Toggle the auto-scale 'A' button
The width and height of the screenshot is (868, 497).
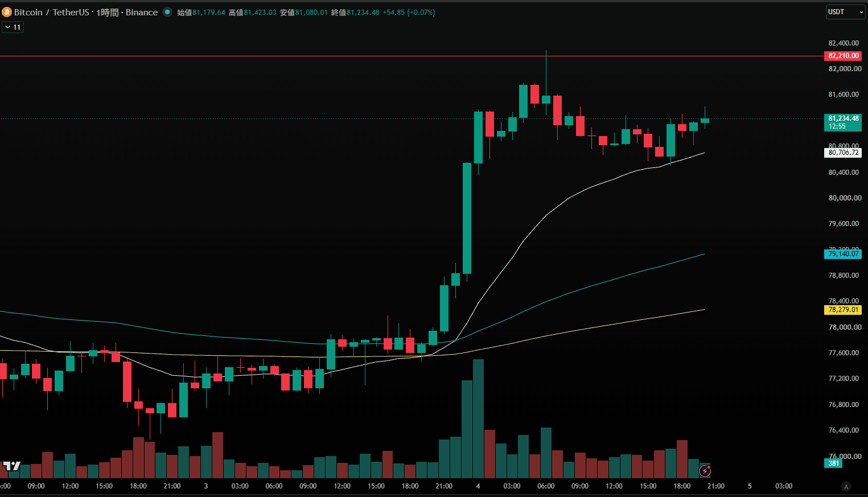point(846,486)
